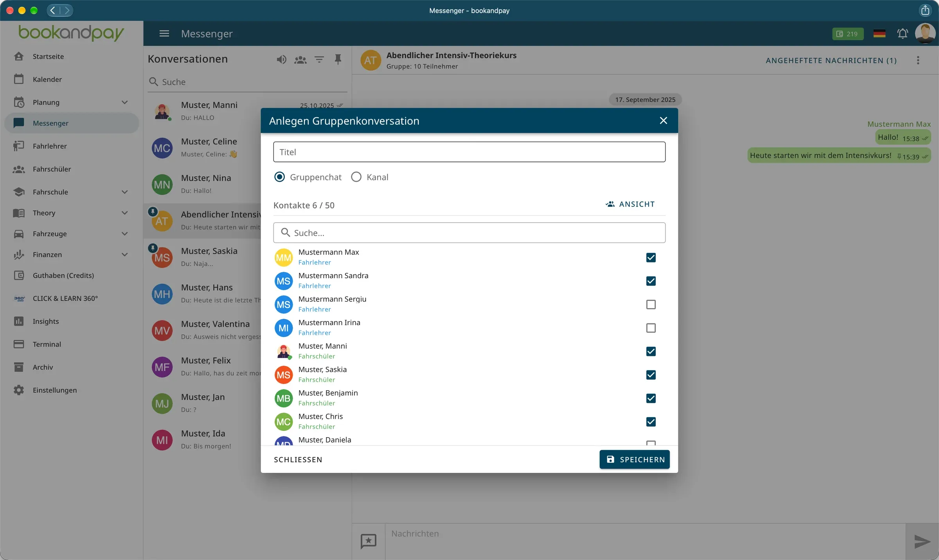Image resolution: width=939 pixels, height=560 pixels.
Task: Click the back navigation arrow in title bar
Action: pyautogui.click(x=53, y=10)
